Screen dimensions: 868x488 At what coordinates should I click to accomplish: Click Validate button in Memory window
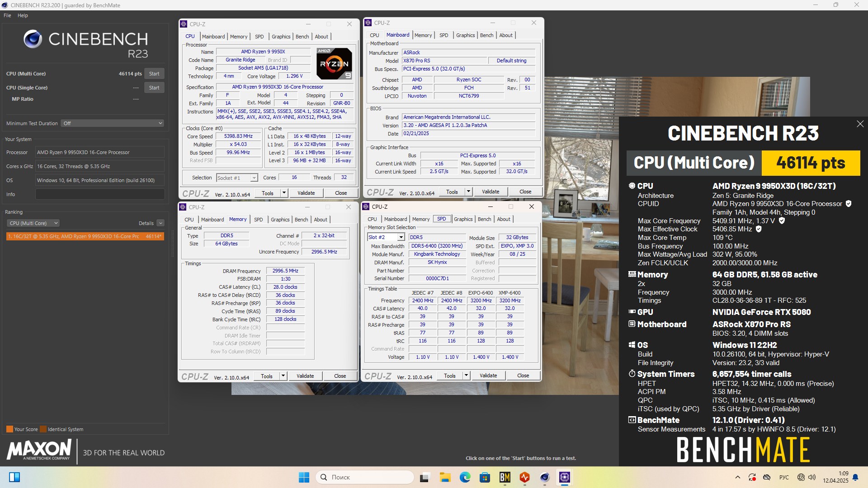305,376
